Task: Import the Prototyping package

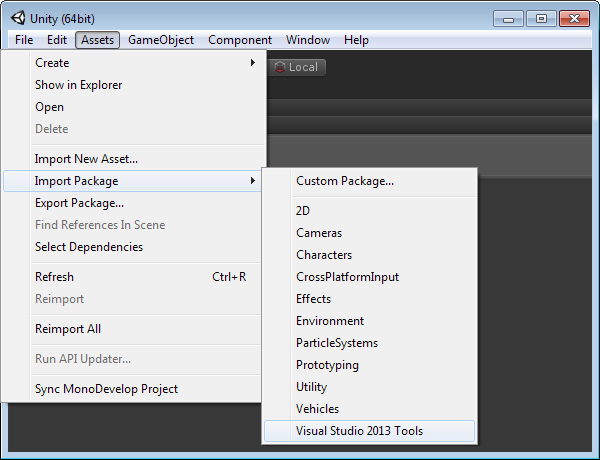Action: (369, 365)
